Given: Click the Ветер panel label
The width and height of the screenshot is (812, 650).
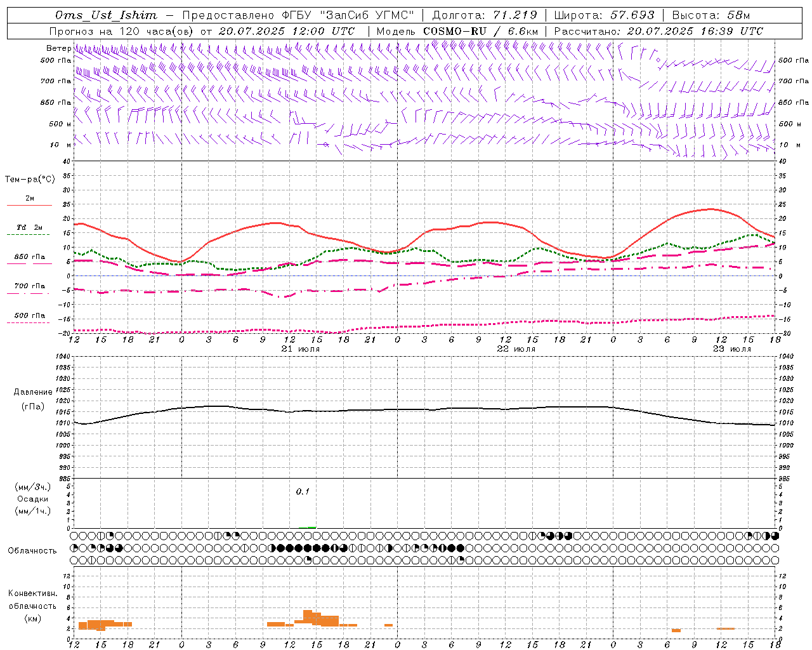Looking at the screenshot, I should 58,48.
